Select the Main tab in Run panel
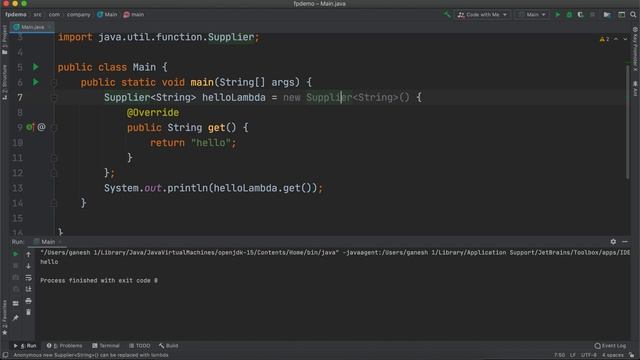640x360 pixels. [47, 242]
